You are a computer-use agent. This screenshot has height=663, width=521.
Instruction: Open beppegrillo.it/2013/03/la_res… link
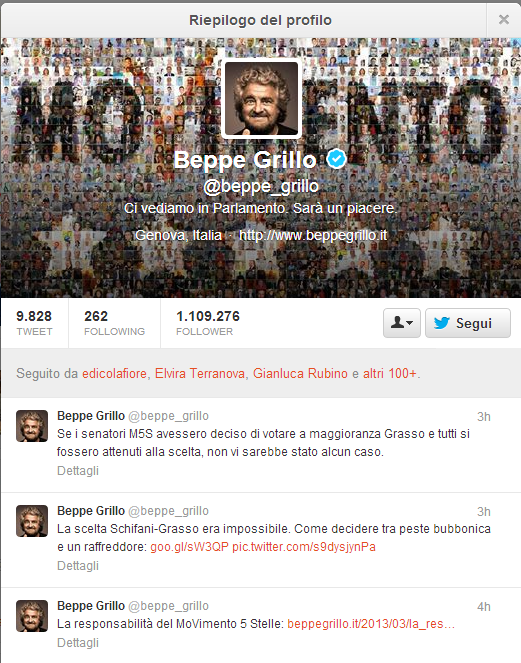click(x=371, y=624)
